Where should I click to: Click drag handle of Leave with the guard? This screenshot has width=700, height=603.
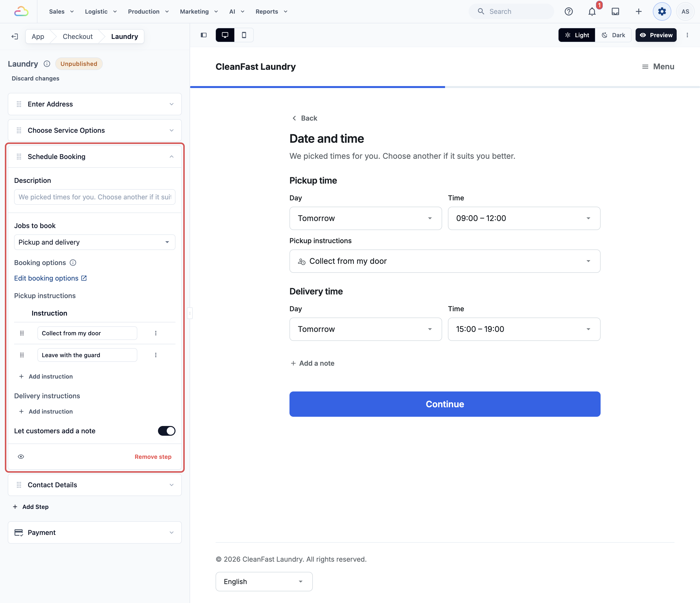coord(22,355)
